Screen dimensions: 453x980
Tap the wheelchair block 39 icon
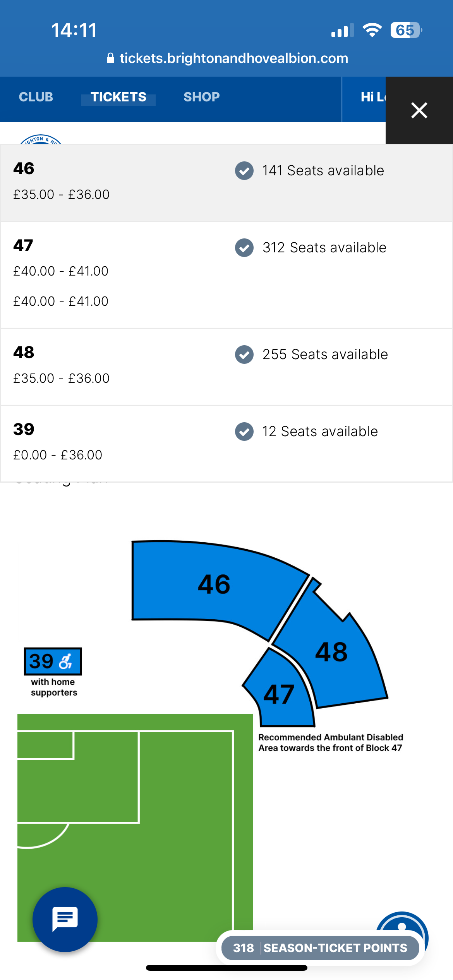[53, 661]
